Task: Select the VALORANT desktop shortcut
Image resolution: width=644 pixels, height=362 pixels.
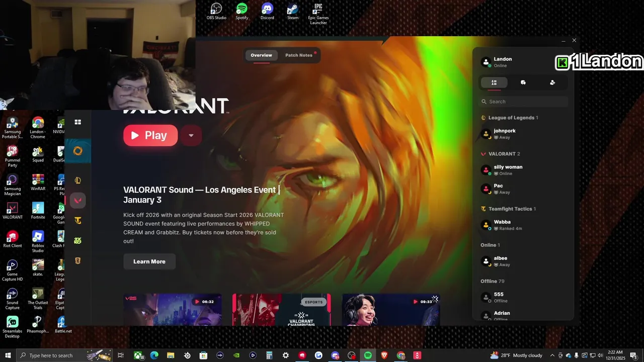Action: tap(12, 211)
